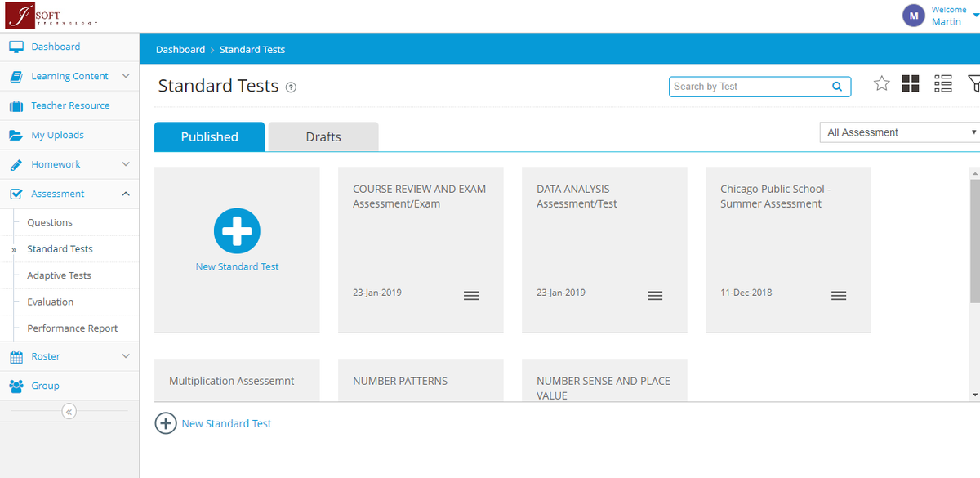Click the search magnifier icon
Image resolution: width=980 pixels, height=478 pixels.
pos(837,87)
